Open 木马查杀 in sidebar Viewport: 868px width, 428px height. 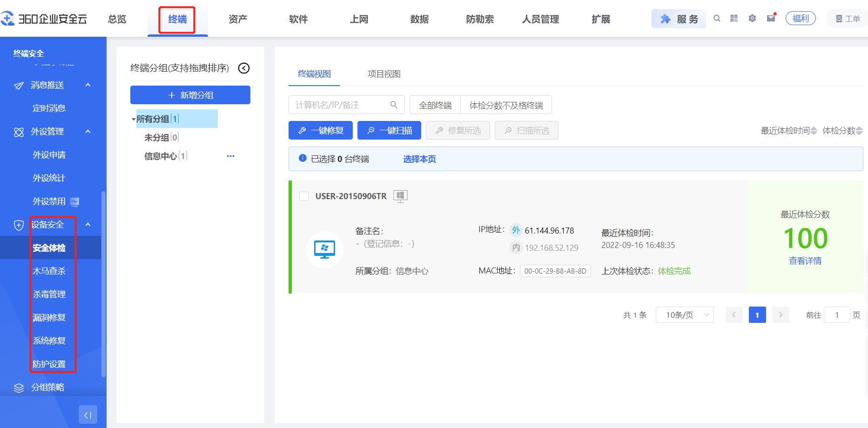click(x=49, y=271)
